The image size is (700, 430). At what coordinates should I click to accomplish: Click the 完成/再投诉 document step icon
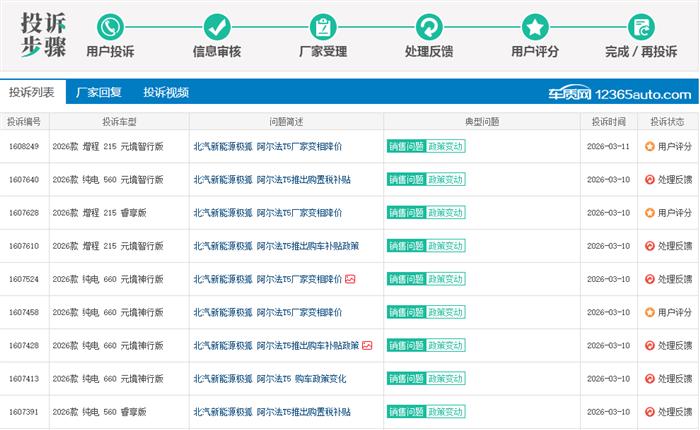(641, 27)
